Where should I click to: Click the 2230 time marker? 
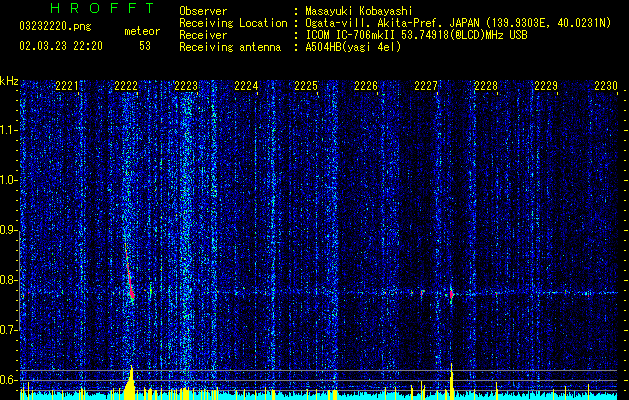(x=606, y=86)
